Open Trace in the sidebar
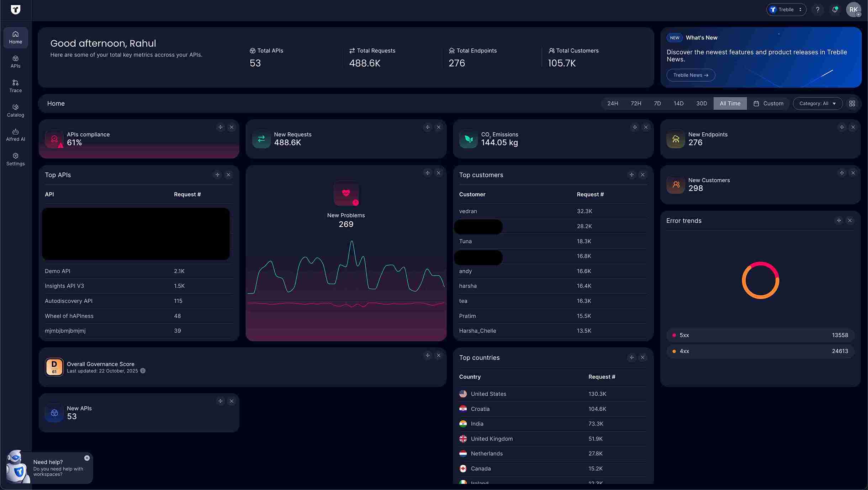 point(15,86)
